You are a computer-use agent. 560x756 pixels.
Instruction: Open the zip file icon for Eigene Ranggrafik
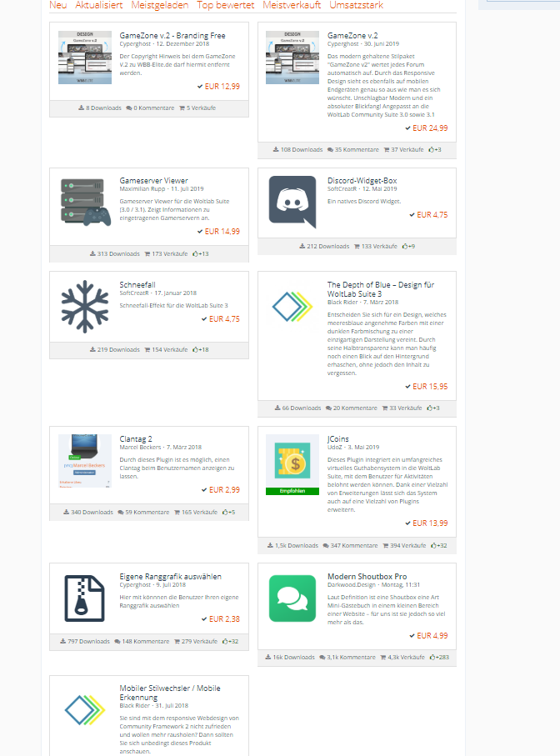click(x=84, y=598)
